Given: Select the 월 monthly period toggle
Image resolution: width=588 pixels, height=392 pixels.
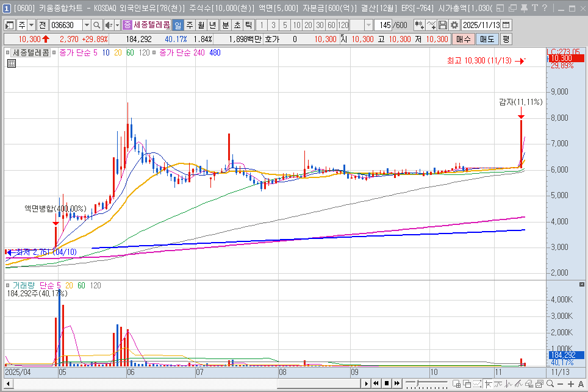Looking at the screenshot, I should point(201,25).
